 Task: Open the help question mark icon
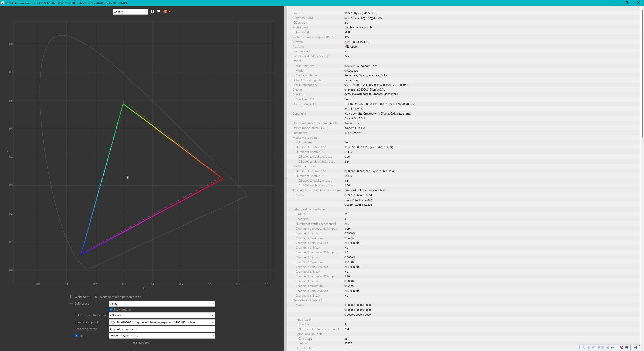point(152,12)
